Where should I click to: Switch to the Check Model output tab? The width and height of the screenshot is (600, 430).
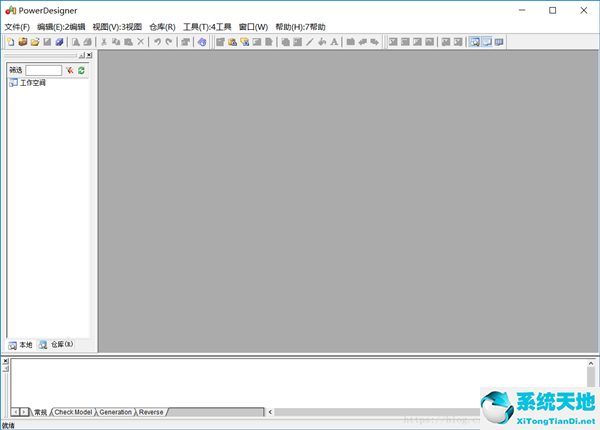[73, 412]
